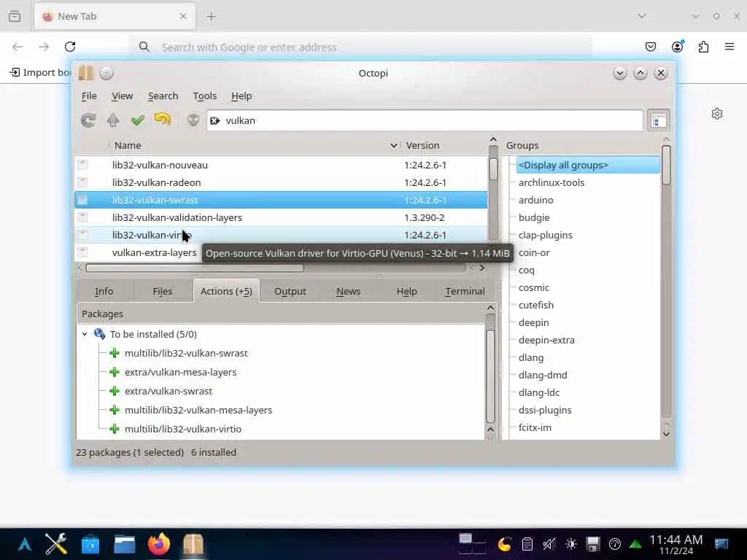Select Display all groups entry
This screenshot has width=747, height=560.
click(x=588, y=165)
